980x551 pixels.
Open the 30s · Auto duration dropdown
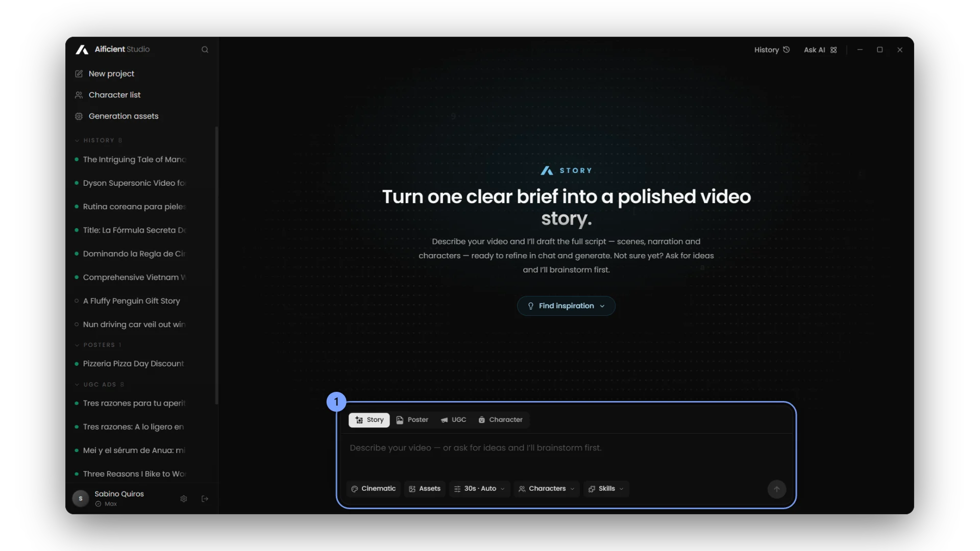479,489
